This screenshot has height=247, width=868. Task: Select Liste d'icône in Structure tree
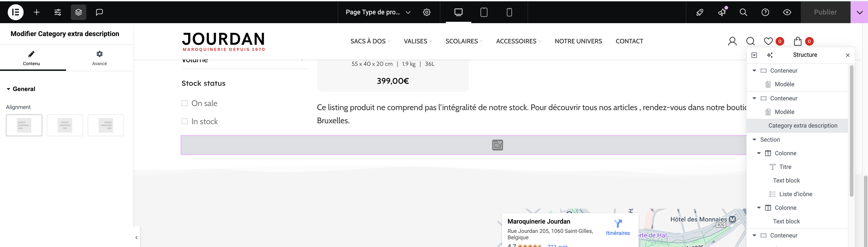[x=795, y=194]
